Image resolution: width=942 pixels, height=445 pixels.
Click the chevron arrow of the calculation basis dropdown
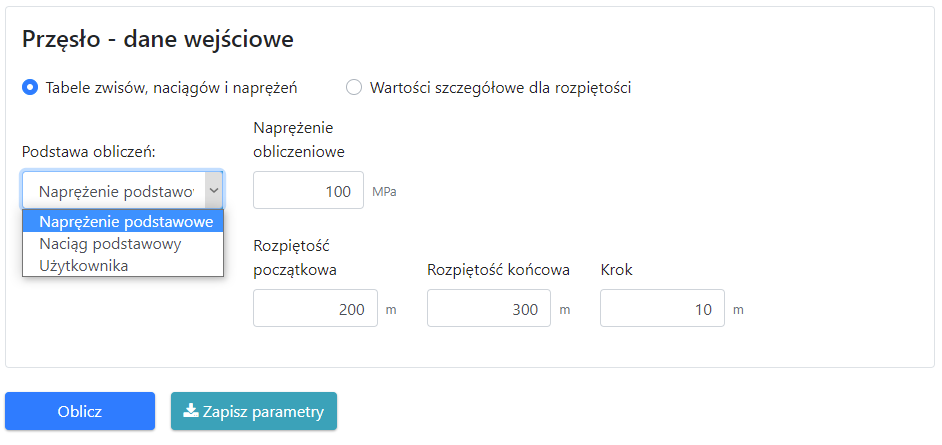pyautogui.click(x=213, y=190)
